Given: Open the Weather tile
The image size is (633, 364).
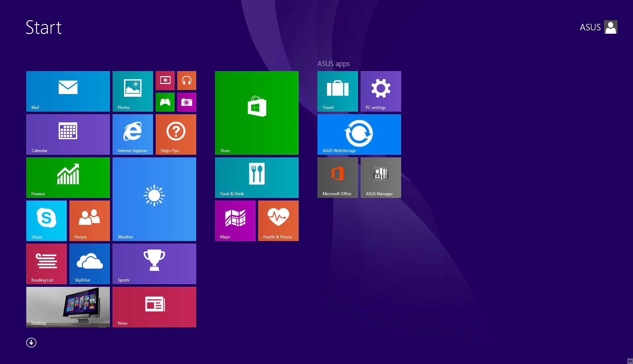Looking at the screenshot, I should pos(154,199).
